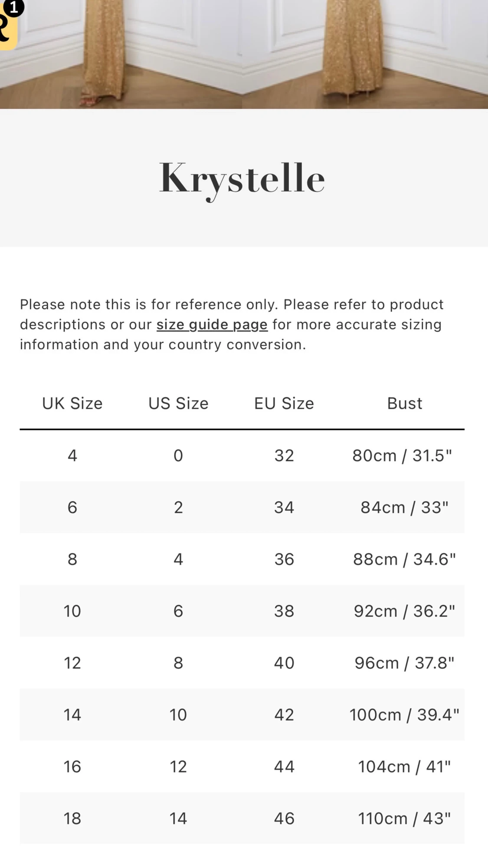Click the UK Size column header
Screen dimensions: 488x868
(x=72, y=403)
